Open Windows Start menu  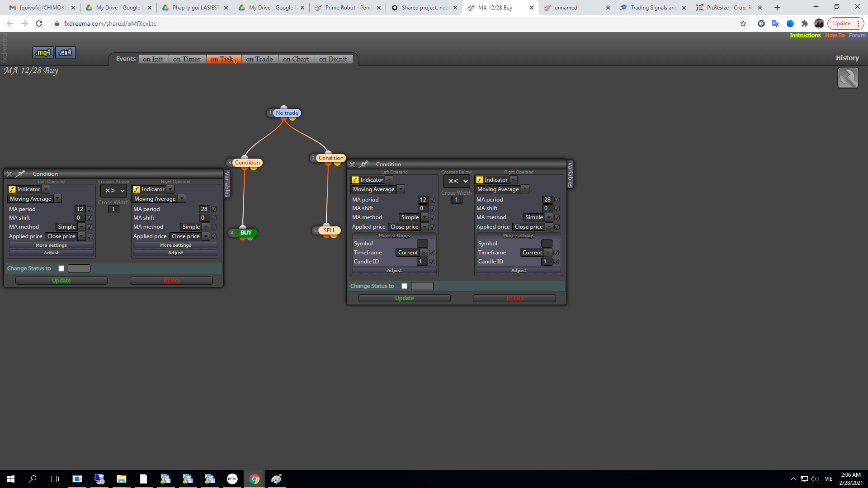pyautogui.click(x=11, y=479)
